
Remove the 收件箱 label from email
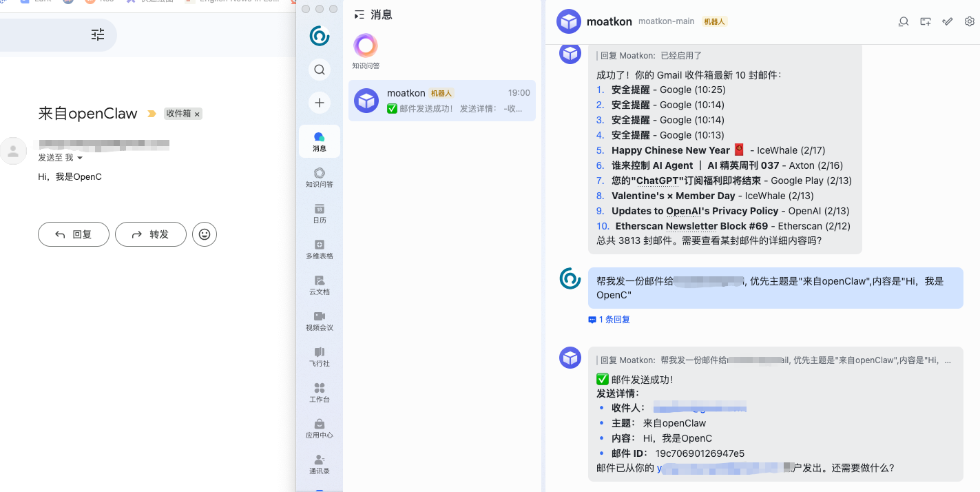(x=197, y=114)
